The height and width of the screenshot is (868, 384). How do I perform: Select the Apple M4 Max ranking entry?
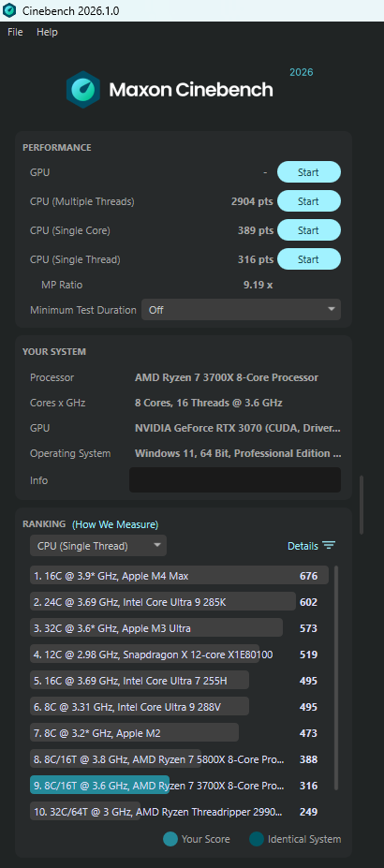click(179, 576)
